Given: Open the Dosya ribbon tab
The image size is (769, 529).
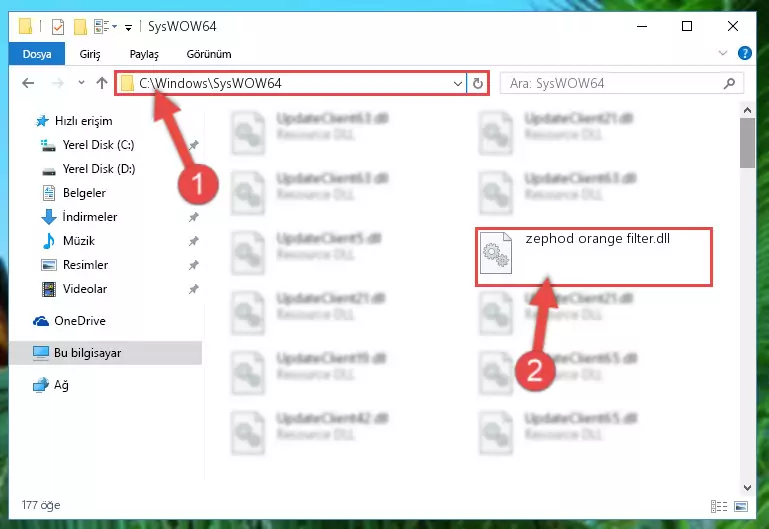Looking at the screenshot, I should (37, 54).
